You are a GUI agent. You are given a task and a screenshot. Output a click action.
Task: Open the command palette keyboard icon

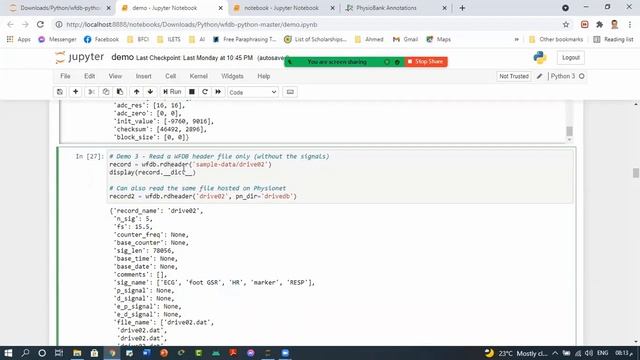290,92
